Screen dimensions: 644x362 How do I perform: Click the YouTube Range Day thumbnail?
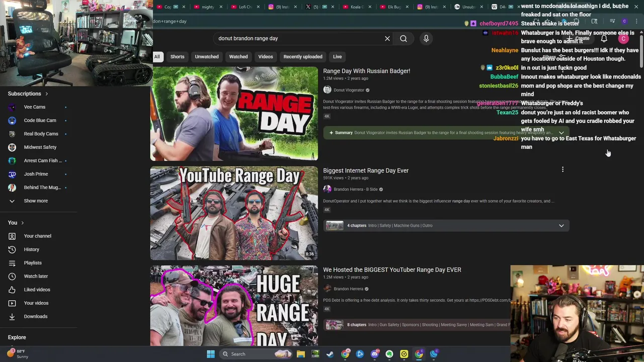pyautogui.click(x=234, y=213)
